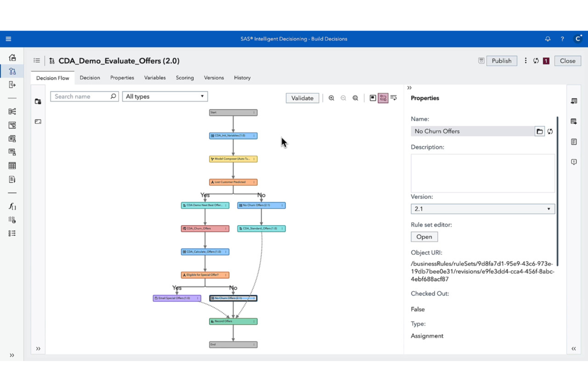Click the Validate button
The width and height of the screenshot is (588, 392).
[302, 98]
